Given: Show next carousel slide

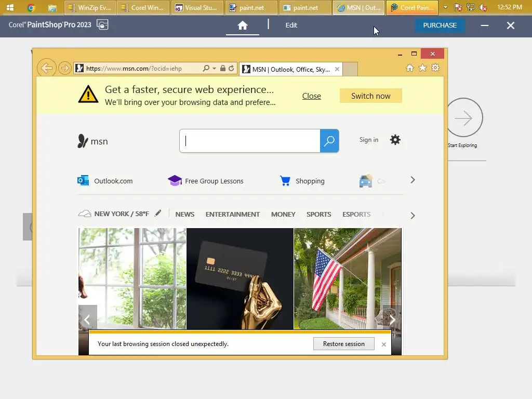Looking at the screenshot, I should pyautogui.click(x=392, y=319).
